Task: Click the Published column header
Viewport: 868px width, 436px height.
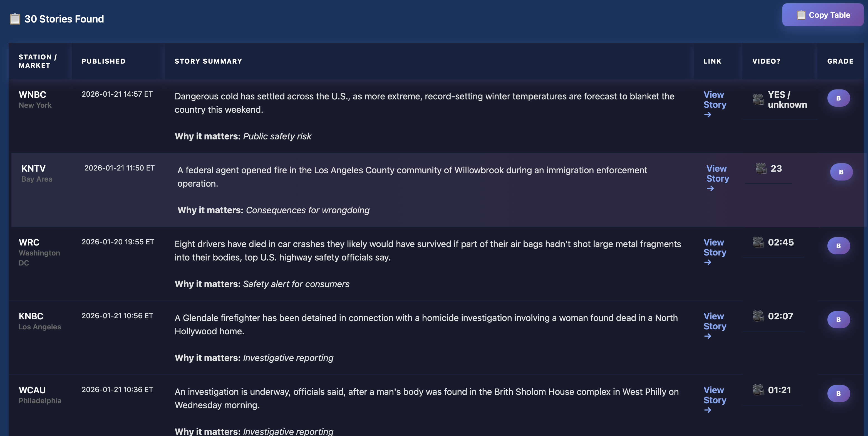Action: tap(103, 61)
